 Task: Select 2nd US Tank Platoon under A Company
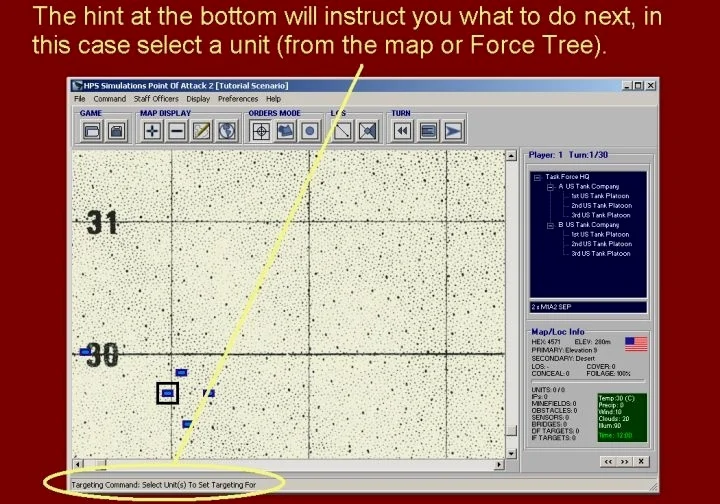tap(602, 206)
